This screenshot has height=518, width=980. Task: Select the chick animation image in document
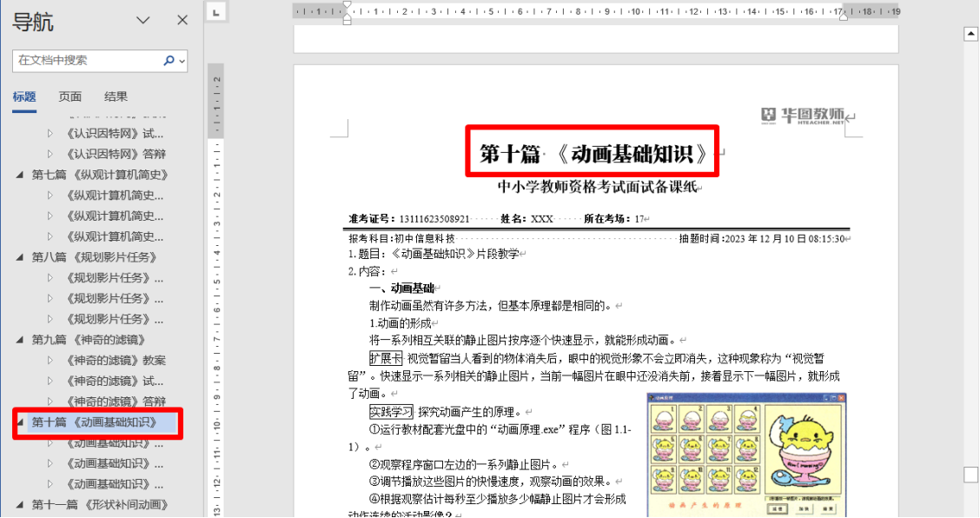(x=747, y=454)
